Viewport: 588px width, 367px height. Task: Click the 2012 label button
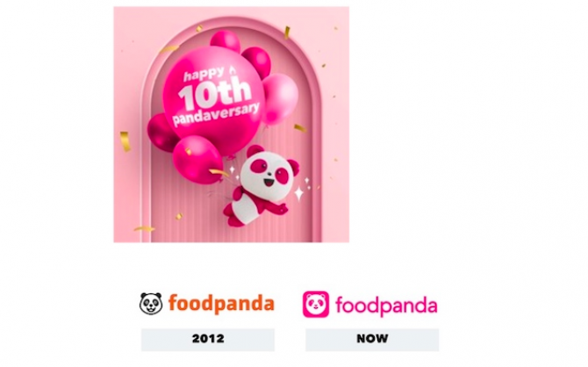click(x=208, y=340)
